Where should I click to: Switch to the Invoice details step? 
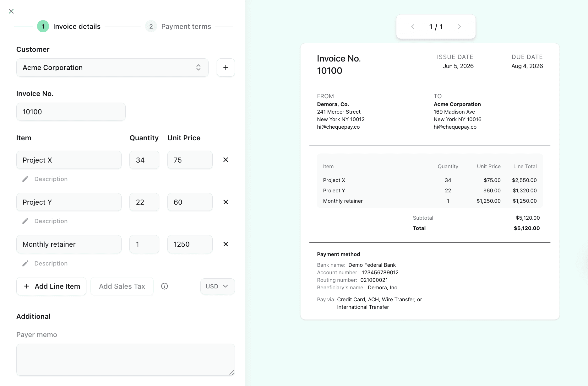point(69,26)
